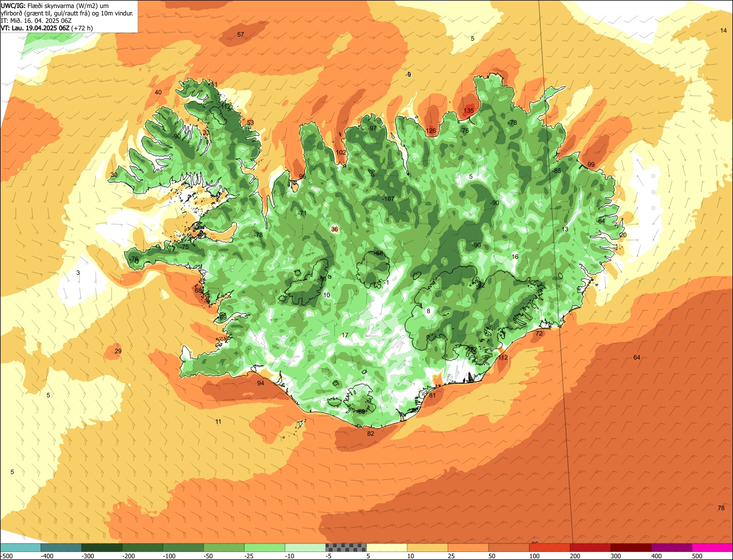Screen dimensions: 733x560
Task: Click the '-300' legend tick label
Action: point(87,555)
